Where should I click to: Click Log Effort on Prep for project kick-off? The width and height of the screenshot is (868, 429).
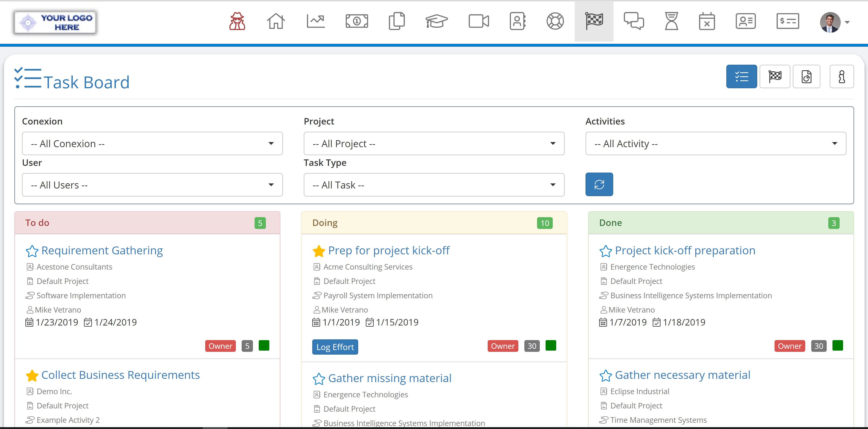tap(335, 347)
